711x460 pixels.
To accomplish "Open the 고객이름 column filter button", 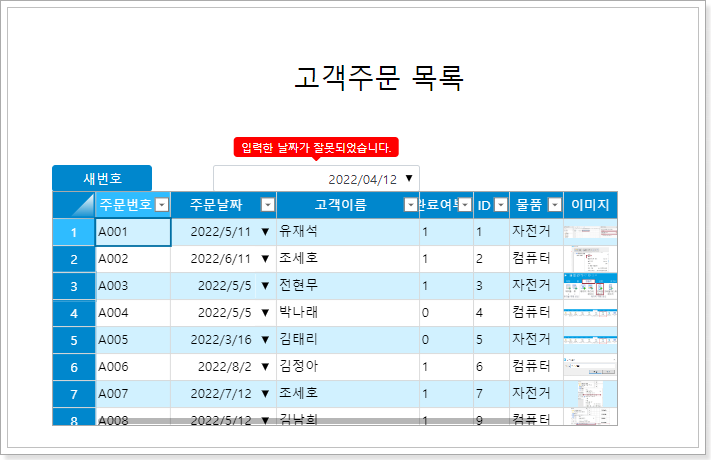I will point(410,205).
